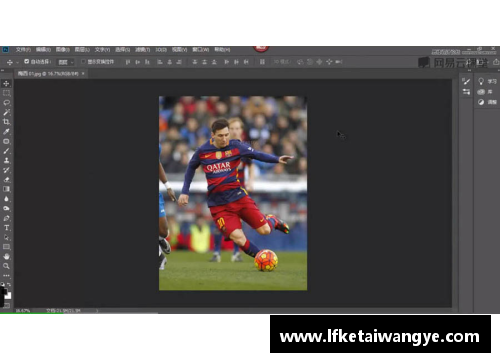
Task: Select the Crop tool
Action: tap(6, 122)
